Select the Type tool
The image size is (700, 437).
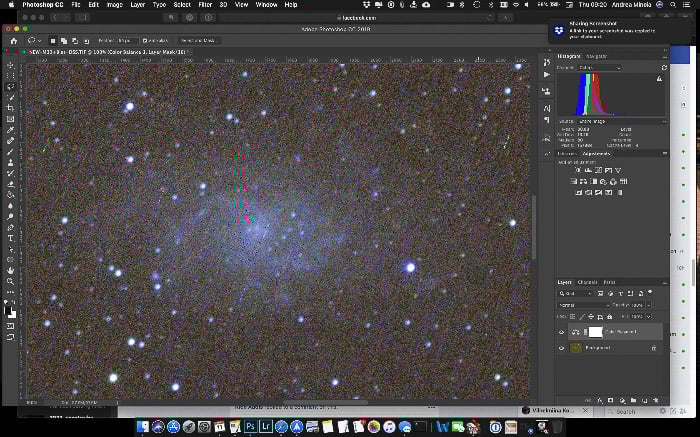coord(10,238)
